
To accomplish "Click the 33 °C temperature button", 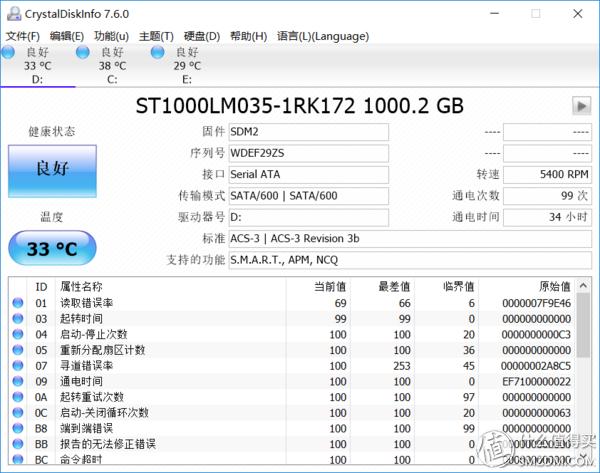I will point(52,248).
